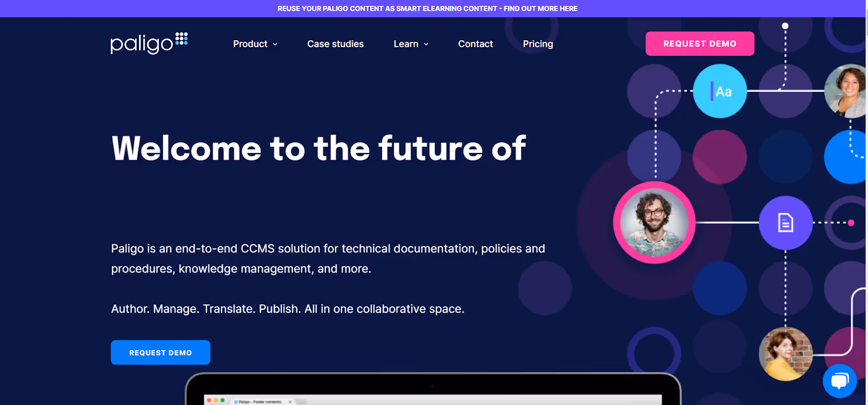The width and height of the screenshot is (868, 405).
Task: Click the Welcome to the future of heading
Action: pos(318,148)
